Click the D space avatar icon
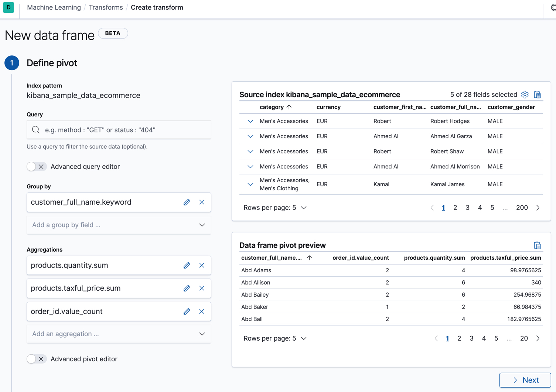 click(x=8, y=7)
